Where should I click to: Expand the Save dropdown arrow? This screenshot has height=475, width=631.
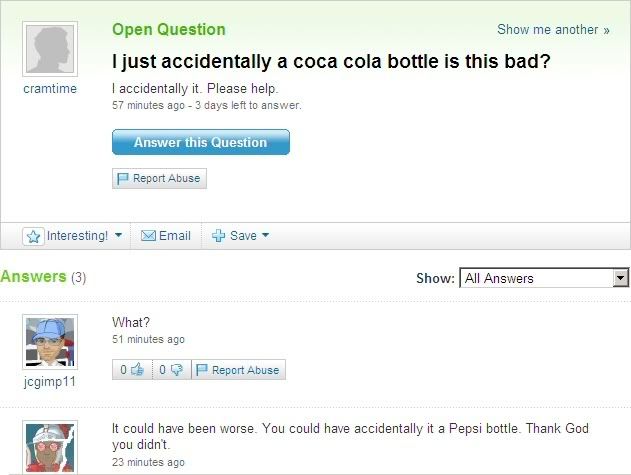[266, 236]
